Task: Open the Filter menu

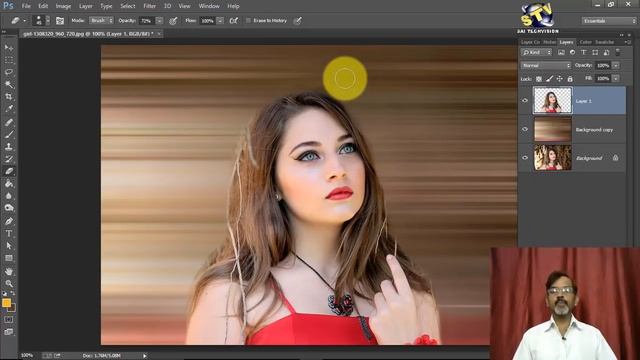Action: [x=149, y=6]
